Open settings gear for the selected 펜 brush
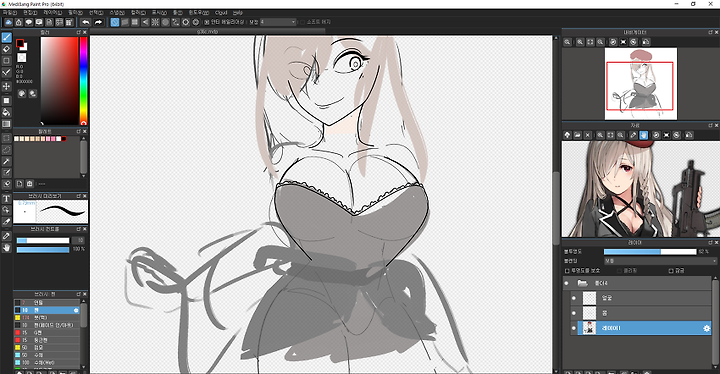 76,310
